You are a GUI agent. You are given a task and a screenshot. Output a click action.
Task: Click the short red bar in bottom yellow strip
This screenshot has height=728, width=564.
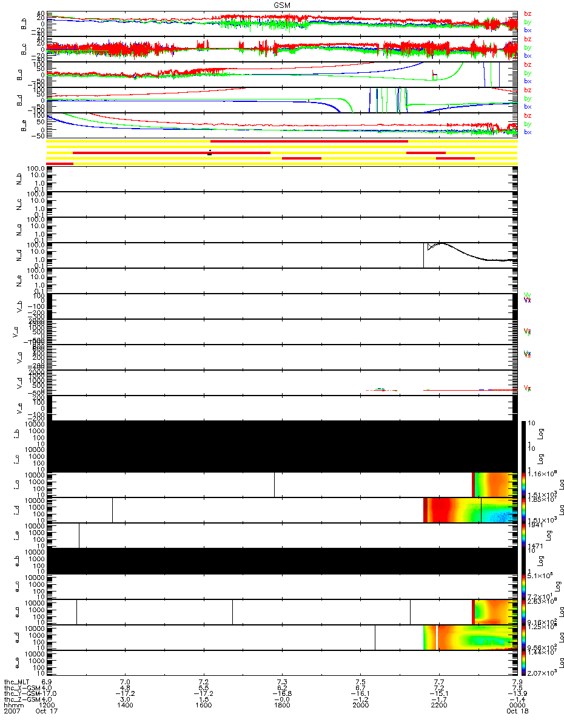59,163
